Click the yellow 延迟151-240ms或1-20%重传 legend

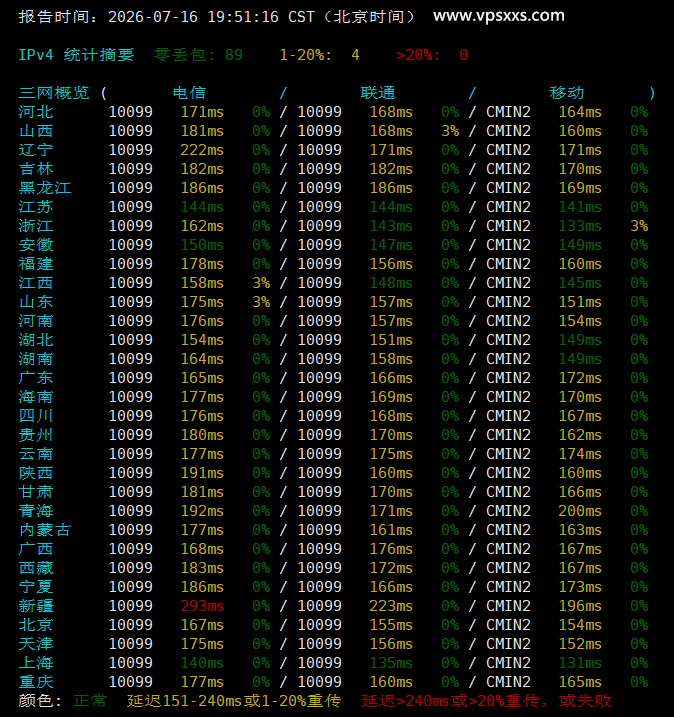pos(234,701)
